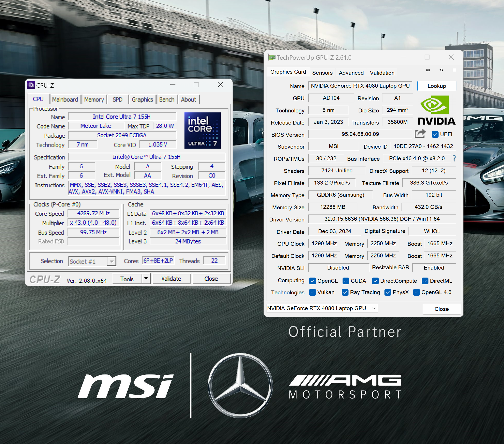Click the Code Name value Meteor Lake
This screenshot has width=504, height=444.
pyautogui.click(x=96, y=126)
